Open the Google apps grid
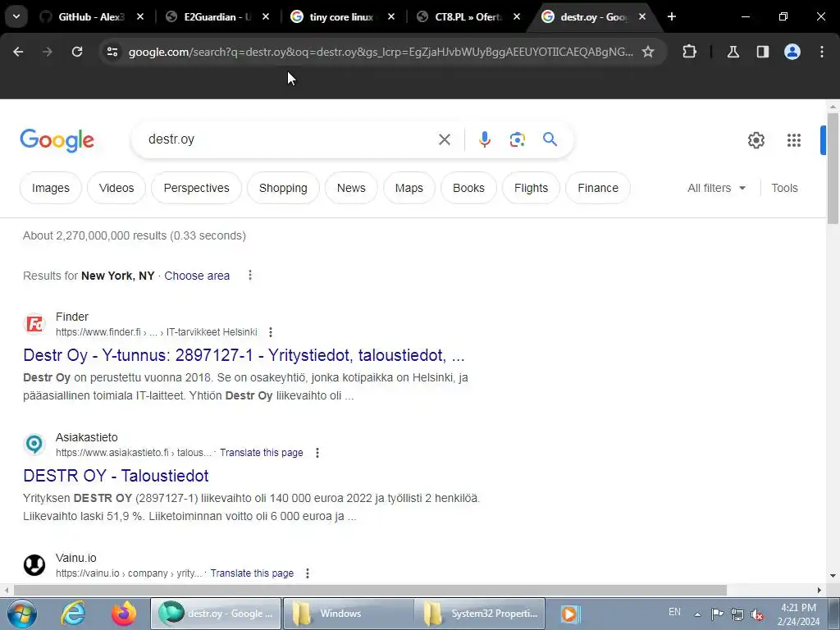840x630 pixels. tap(794, 140)
